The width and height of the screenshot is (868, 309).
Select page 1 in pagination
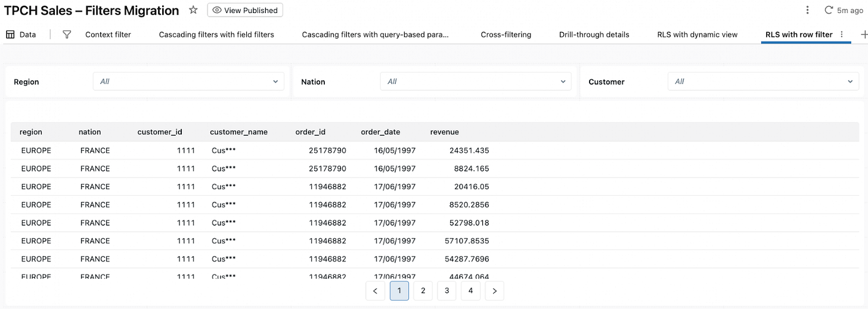[x=399, y=291]
